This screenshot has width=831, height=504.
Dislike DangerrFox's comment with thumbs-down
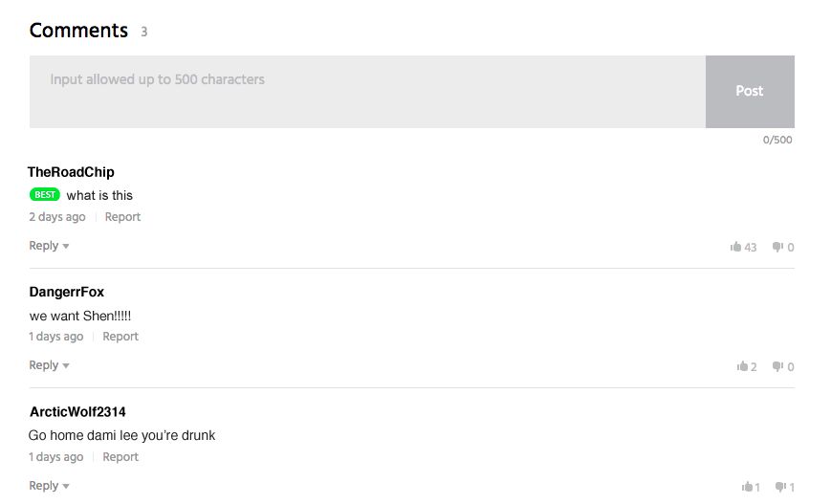(x=777, y=366)
